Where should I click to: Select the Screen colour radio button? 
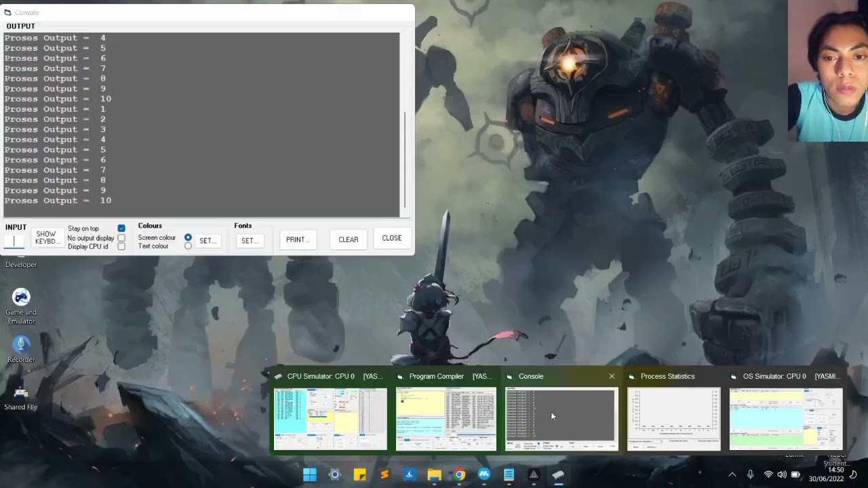pyautogui.click(x=188, y=237)
